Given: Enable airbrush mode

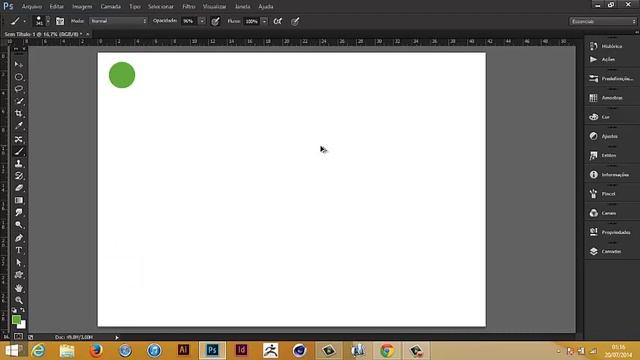Looking at the screenshot, I should (x=278, y=21).
